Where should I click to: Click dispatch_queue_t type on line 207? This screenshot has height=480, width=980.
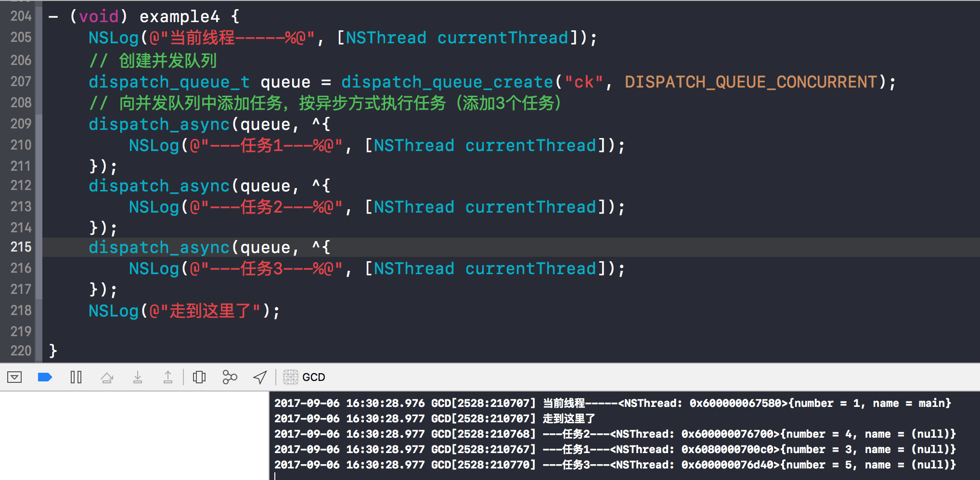[169, 82]
